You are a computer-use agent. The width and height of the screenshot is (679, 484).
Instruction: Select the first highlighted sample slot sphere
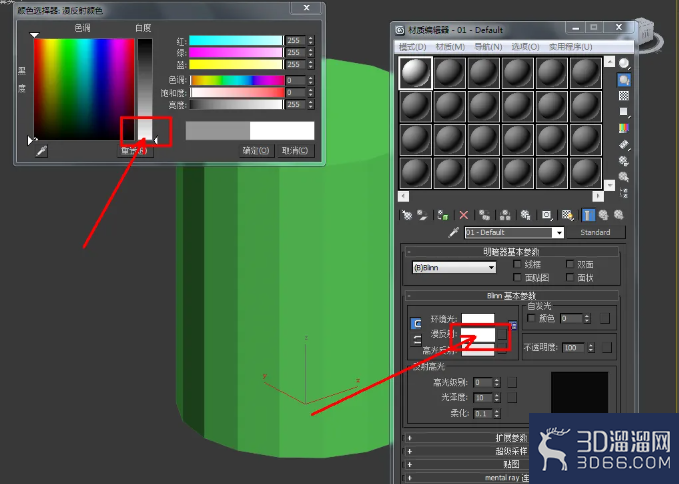point(415,73)
